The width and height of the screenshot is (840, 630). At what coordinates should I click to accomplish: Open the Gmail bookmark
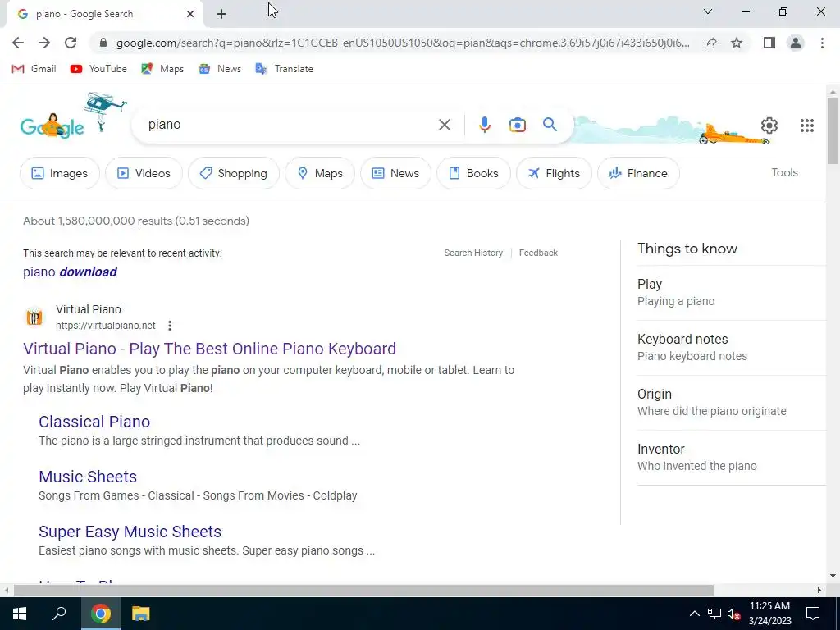pyautogui.click(x=34, y=69)
